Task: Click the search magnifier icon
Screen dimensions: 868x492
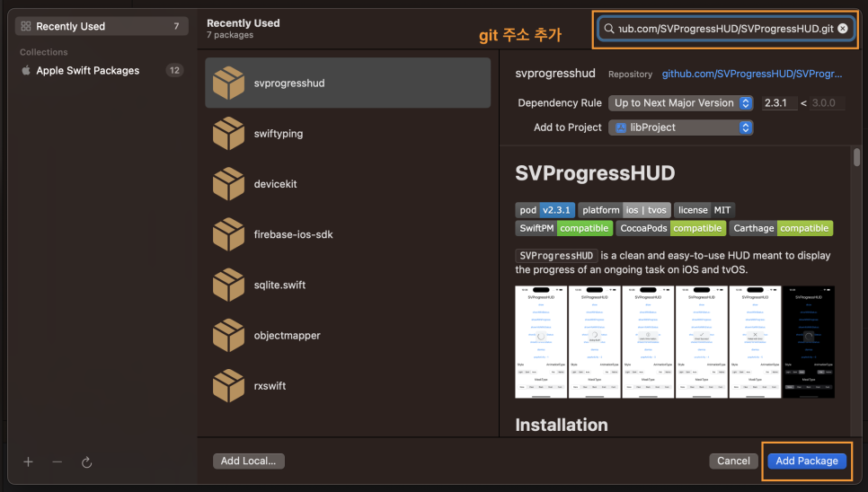Action: 609,28
